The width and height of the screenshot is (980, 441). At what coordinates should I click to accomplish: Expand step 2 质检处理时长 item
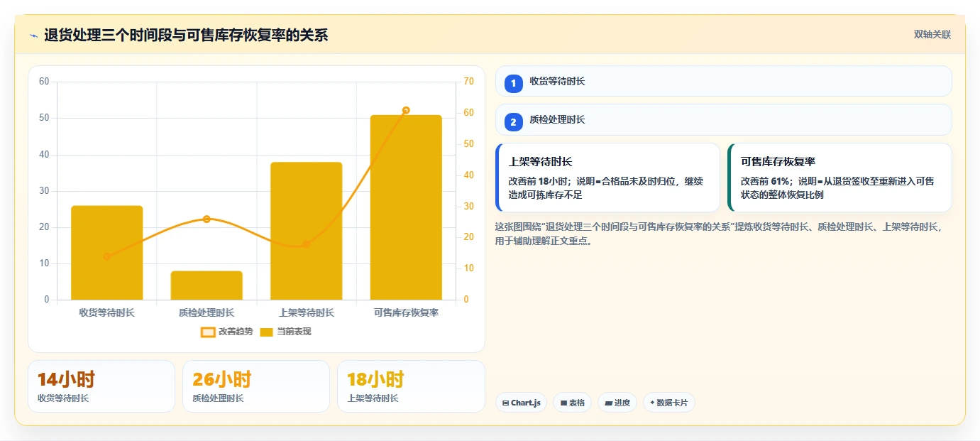click(x=723, y=119)
